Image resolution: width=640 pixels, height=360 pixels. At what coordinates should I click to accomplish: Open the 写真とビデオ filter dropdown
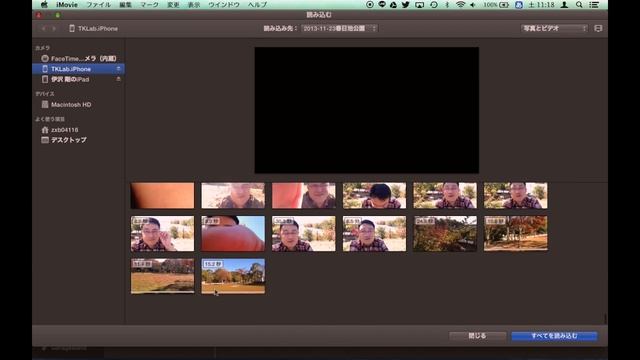click(x=554, y=28)
